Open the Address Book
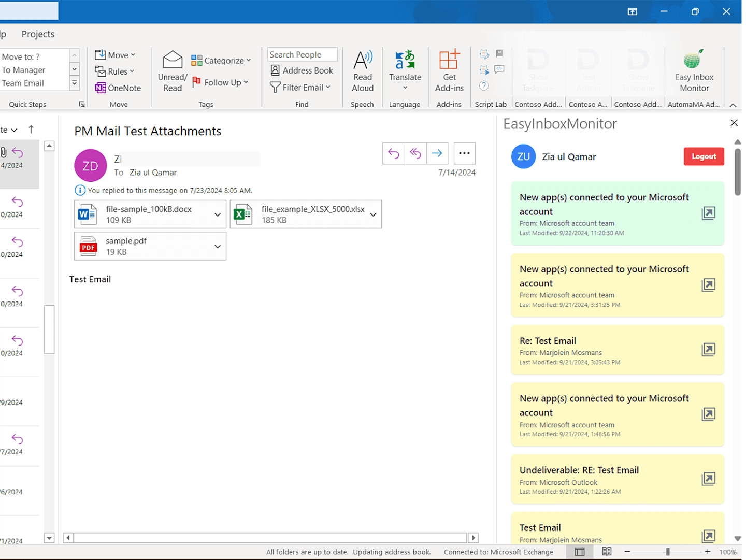 click(302, 70)
